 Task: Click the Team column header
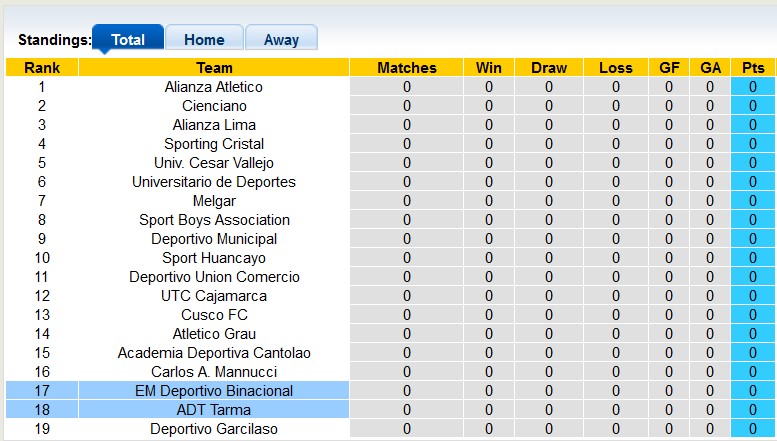[x=214, y=68]
